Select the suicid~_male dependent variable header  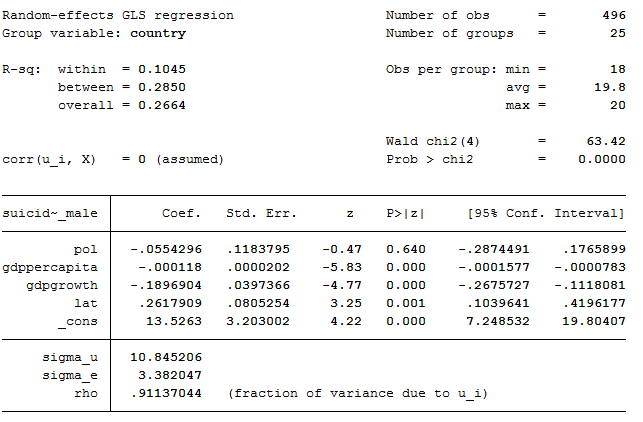(50, 213)
